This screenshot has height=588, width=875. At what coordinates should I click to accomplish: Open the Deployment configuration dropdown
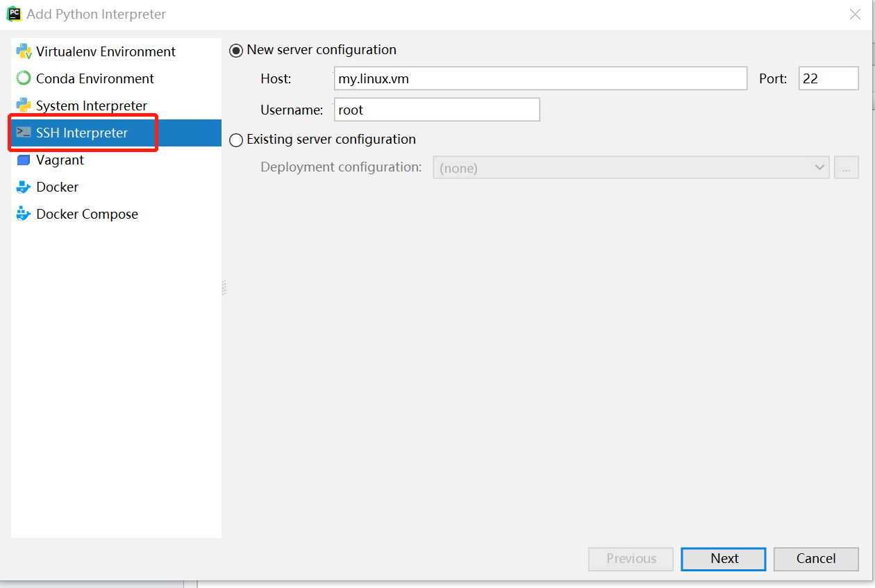point(631,167)
